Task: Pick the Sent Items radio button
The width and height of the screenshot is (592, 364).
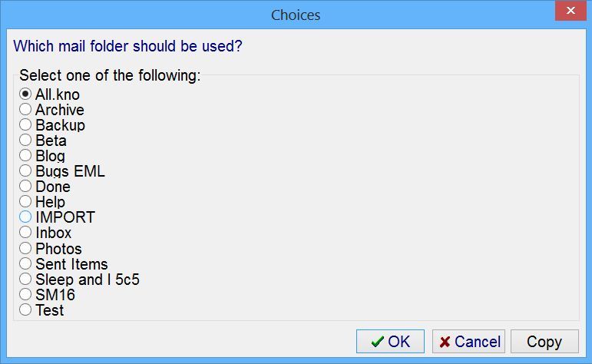Action: pos(25,264)
